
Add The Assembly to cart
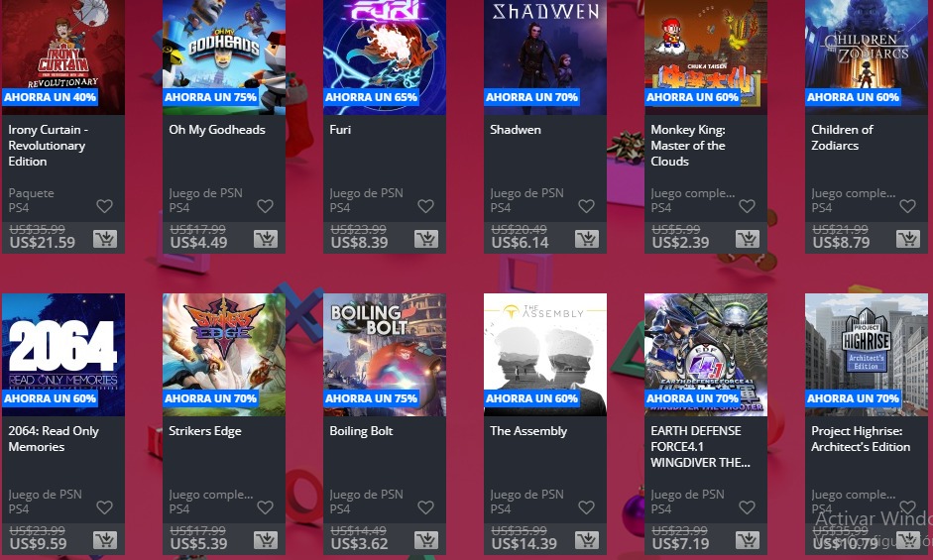[587, 540]
